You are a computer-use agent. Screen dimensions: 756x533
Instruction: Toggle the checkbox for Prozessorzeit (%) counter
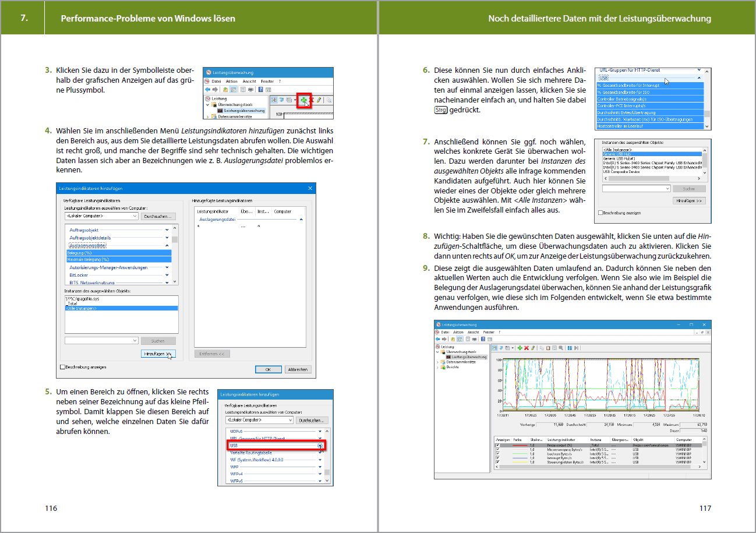pos(497,445)
